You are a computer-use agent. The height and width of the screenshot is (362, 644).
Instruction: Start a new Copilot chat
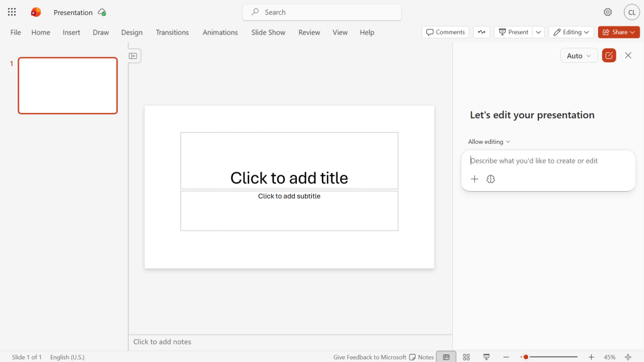tap(609, 55)
